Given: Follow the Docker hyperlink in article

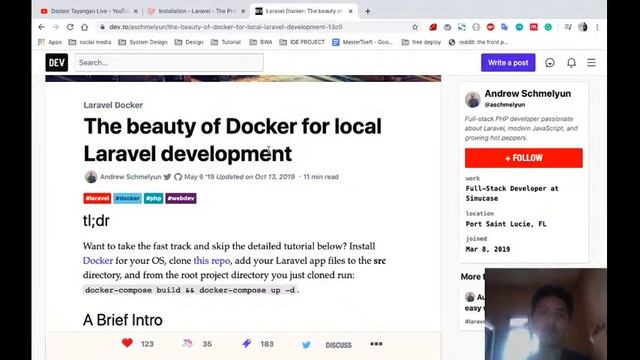Looking at the screenshot, I should 98,260.
